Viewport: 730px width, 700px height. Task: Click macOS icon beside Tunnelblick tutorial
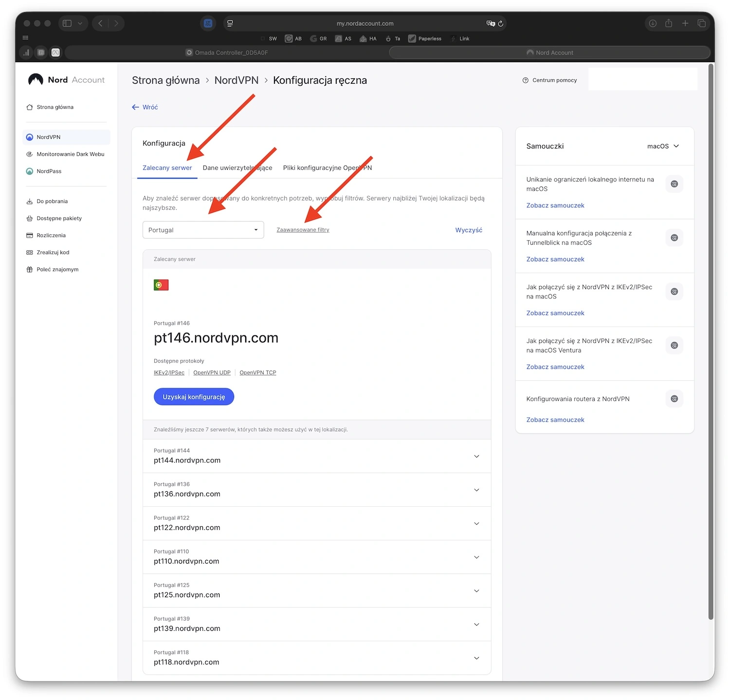click(x=674, y=238)
